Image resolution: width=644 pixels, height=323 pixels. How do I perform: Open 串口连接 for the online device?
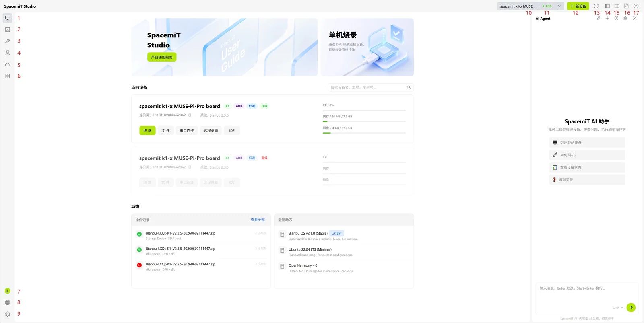pos(187,130)
